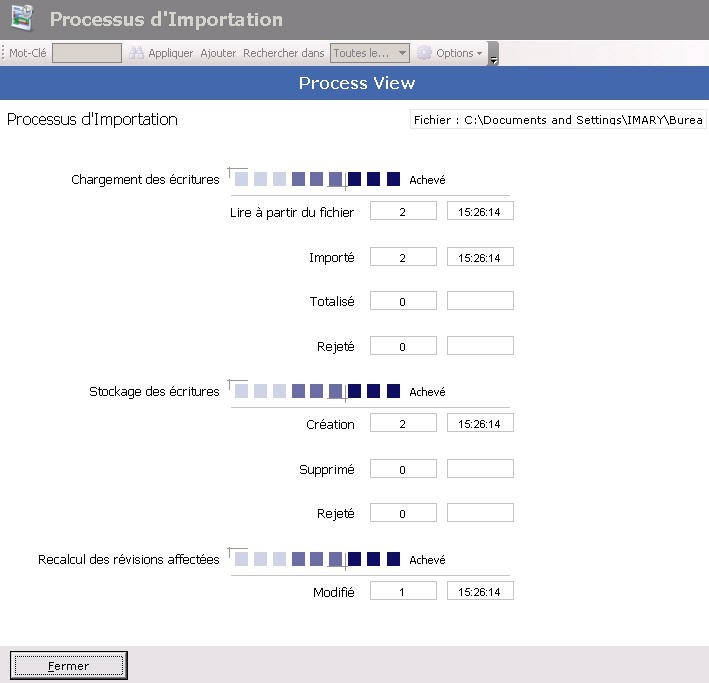Click the Importé time field
Screen dimensions: 709x683
click(x=480, y=258)
